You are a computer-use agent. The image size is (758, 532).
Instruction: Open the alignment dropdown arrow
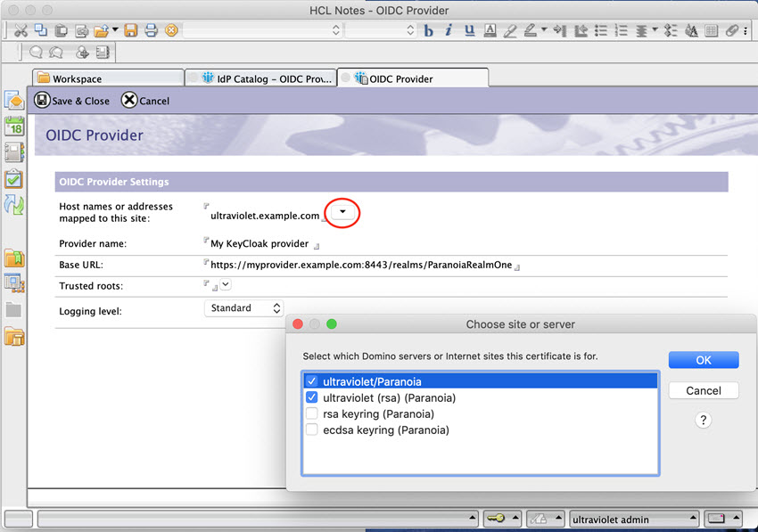[x=655, y=30]
